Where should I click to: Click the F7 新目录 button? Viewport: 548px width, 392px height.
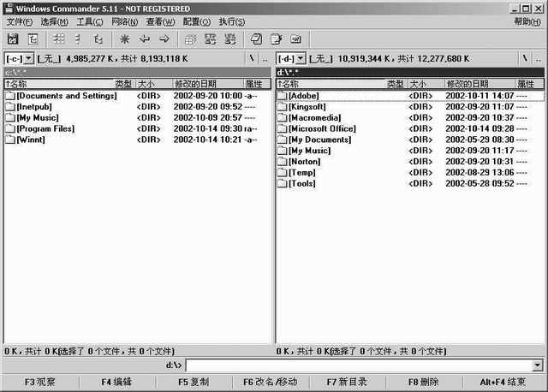point(347,383)
